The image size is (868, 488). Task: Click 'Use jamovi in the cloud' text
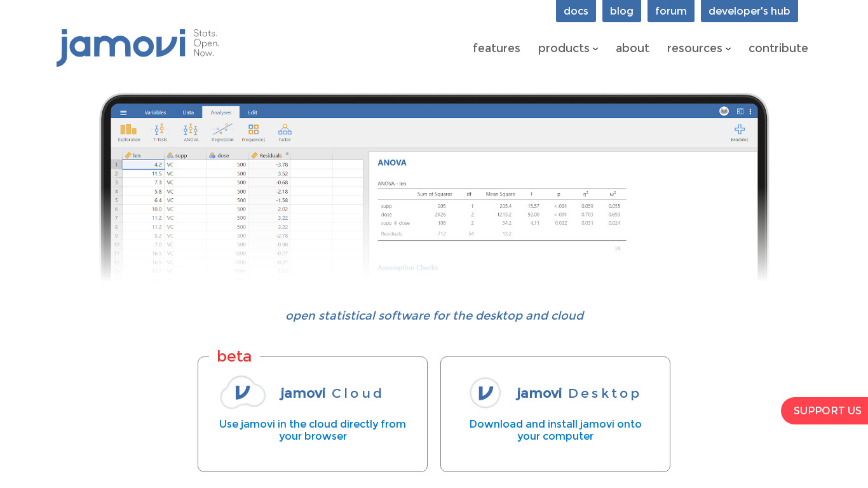click(x=313, y=430)
